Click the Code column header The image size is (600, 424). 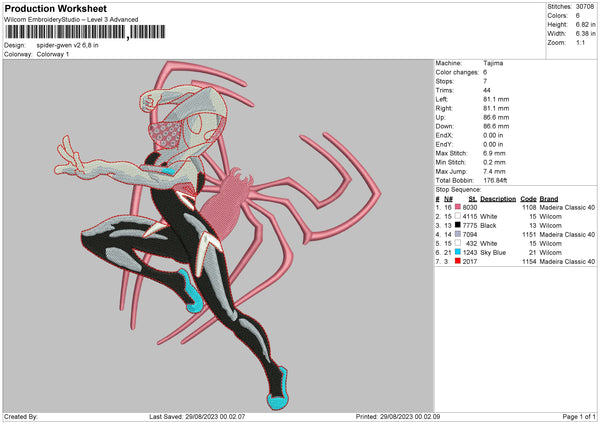(x=528, y=199)
